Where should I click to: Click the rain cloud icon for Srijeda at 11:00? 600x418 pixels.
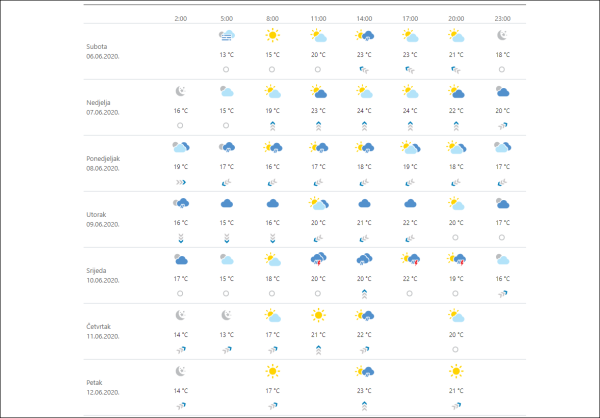[319, 259]
